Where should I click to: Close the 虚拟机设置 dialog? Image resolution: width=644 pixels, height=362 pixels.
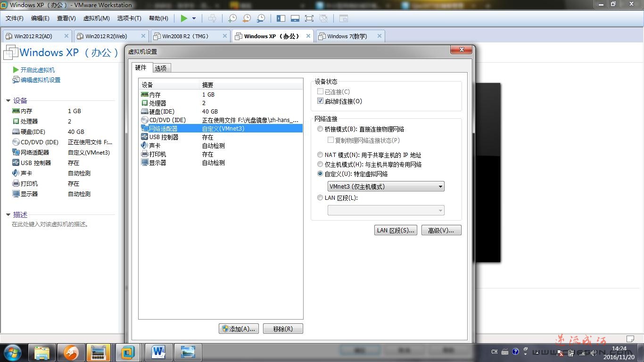(x=462, y=50)
